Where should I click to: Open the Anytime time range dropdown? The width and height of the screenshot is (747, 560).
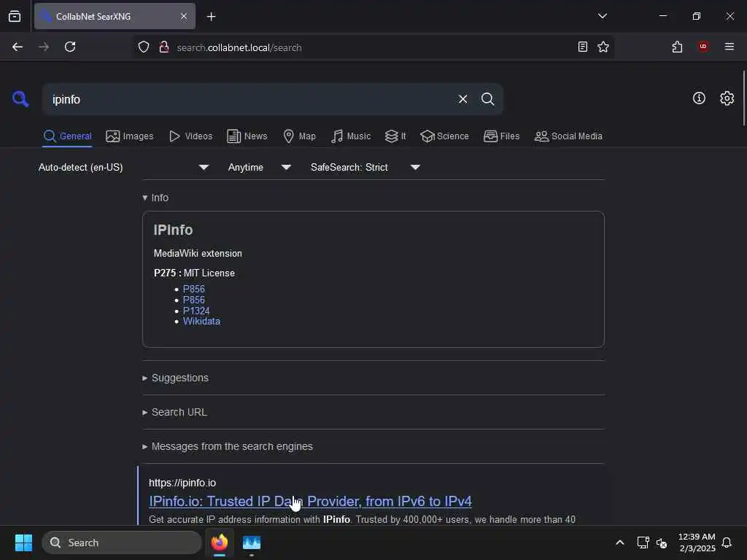(259, 167)
